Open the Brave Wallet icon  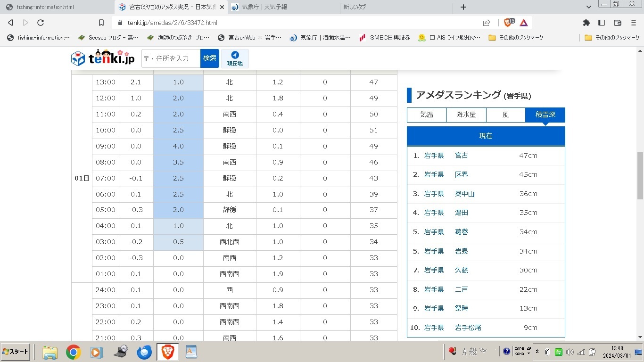(618, 23)
